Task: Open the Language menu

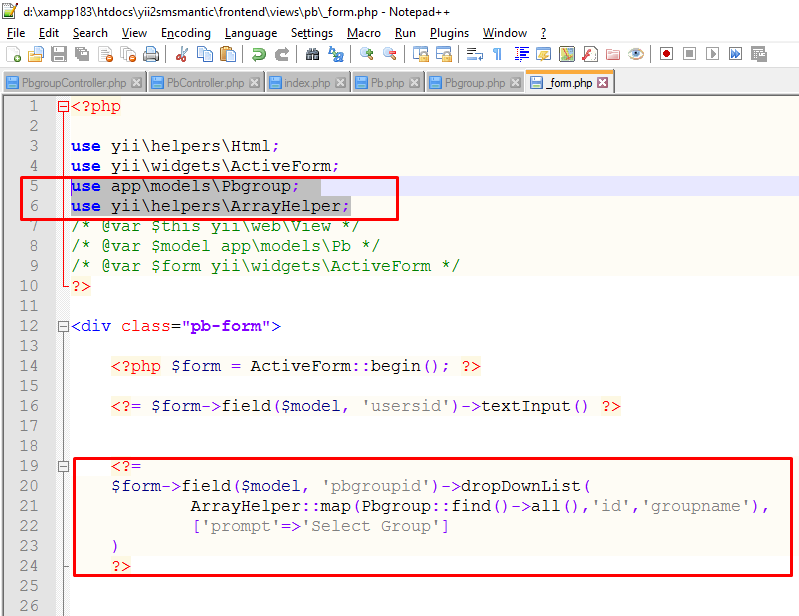Action: pos(251,33)
